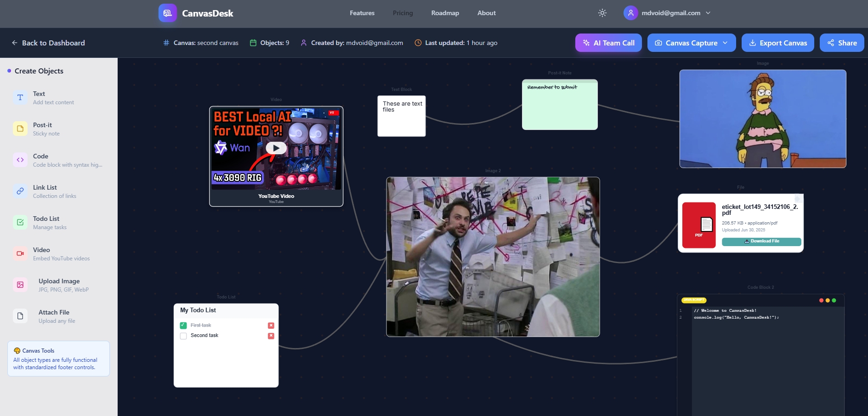Click the CanvasDesk logo icon
Image resolution: width=868 pixels, height=416 pixels.
[167, 13]
